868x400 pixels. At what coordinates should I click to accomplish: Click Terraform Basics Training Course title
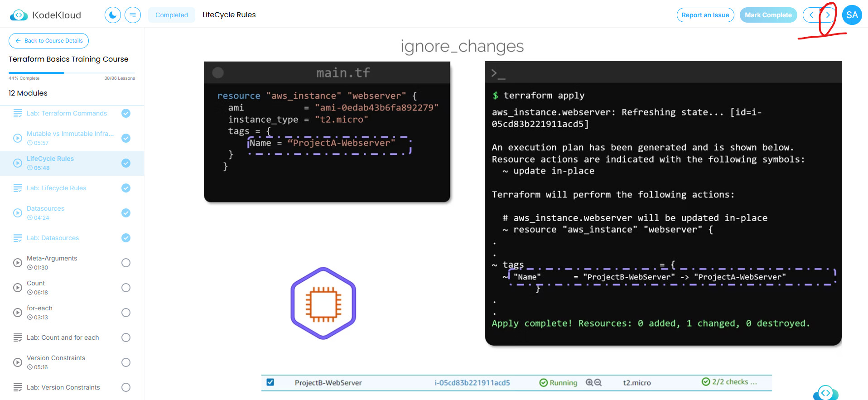pos(68,59)
